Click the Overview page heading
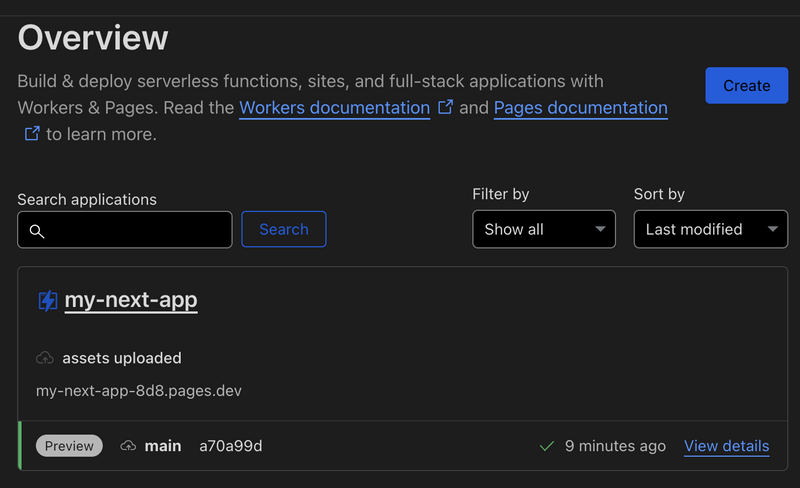The width and height of the screenshot is (800, 488). click(x=93, y=37)
